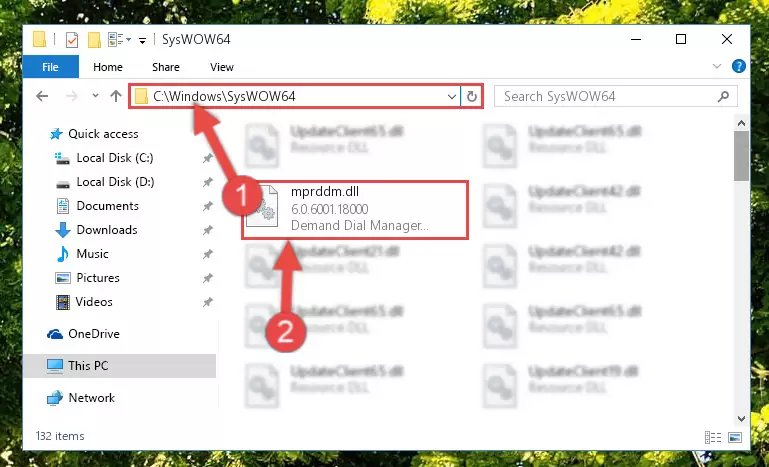This screenshot has width=769, height=467.
Task: Click the pin icon next to Local Disk (C:)
Action: (x=208, y=158)
